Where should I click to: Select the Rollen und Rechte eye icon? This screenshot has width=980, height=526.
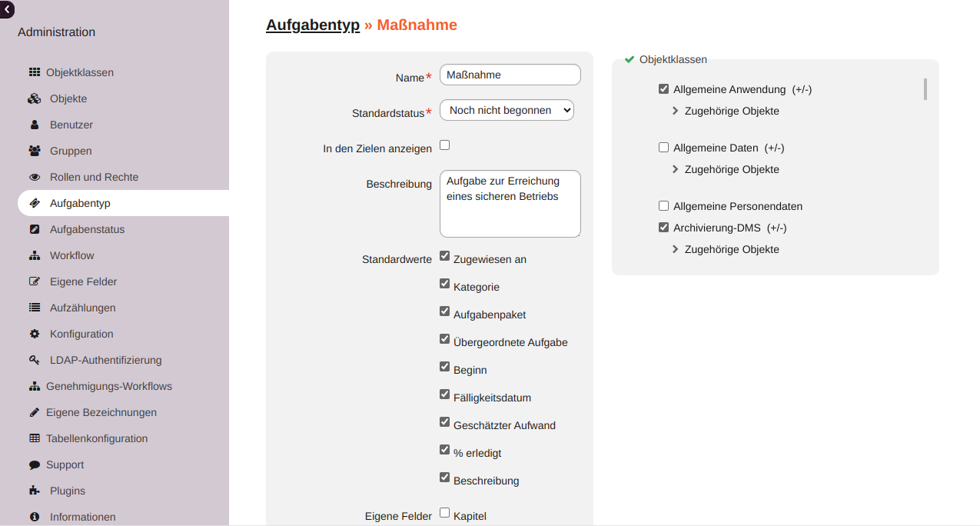pos(34,176)
